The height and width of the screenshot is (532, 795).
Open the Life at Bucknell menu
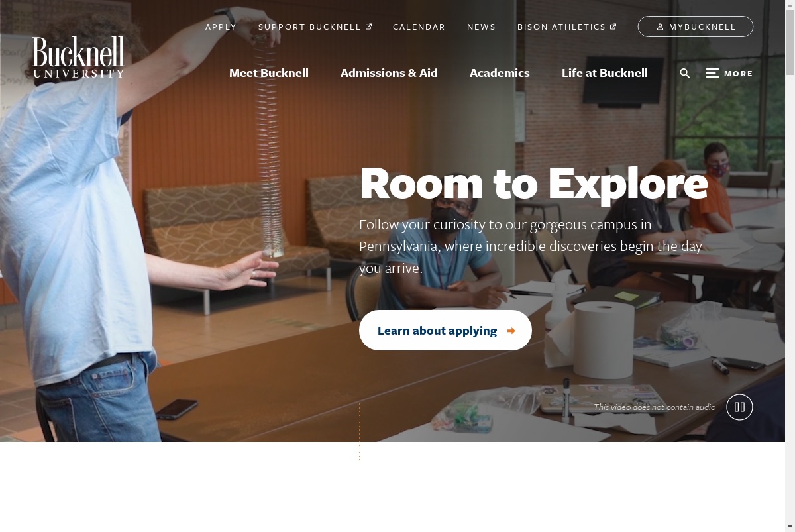[x=605, y=73]
